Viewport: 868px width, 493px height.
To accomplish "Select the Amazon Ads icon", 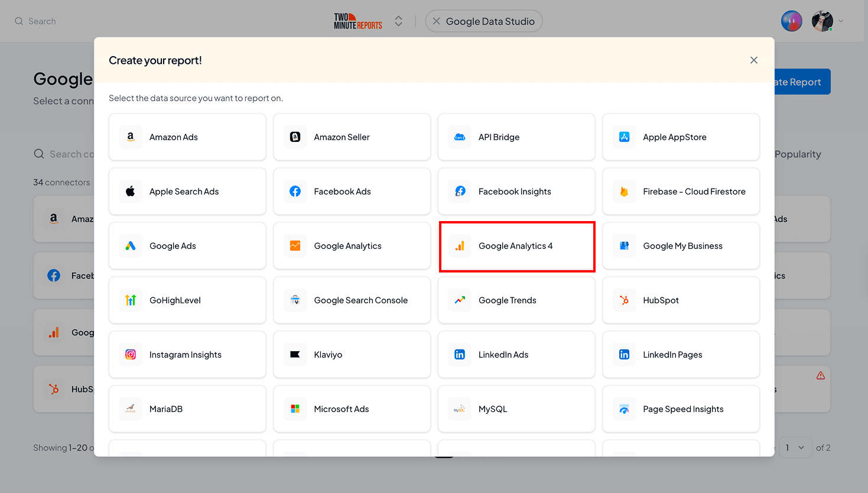I will [x=131, y=137].
